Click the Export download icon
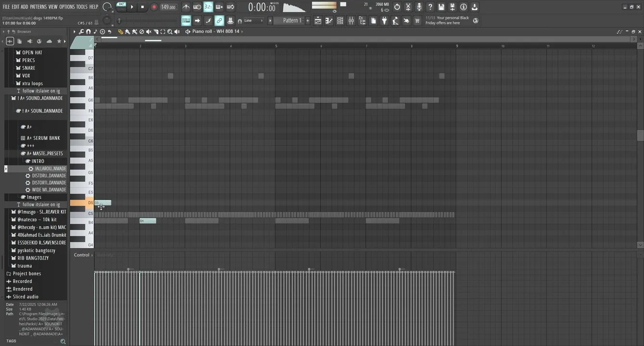Screen dimensions: 644x346 (475, 7)
